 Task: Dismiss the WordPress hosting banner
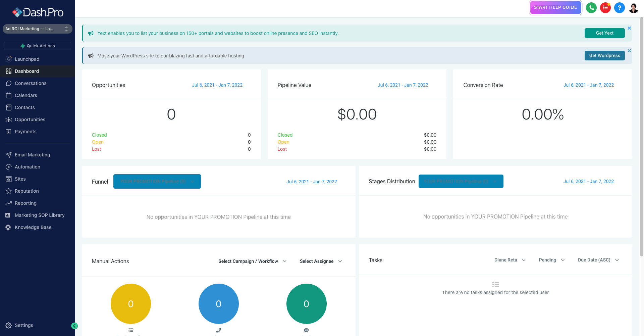coord(630,51)
